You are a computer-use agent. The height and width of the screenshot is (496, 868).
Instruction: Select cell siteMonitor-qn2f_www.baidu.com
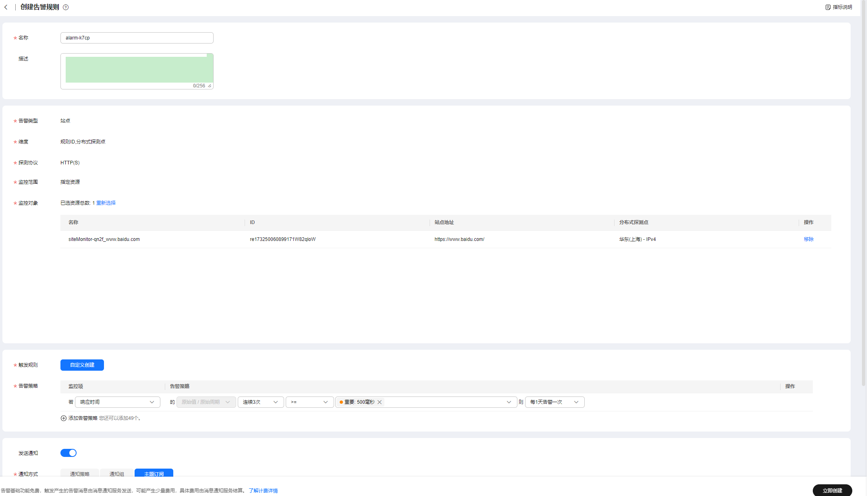pos(104,239)
